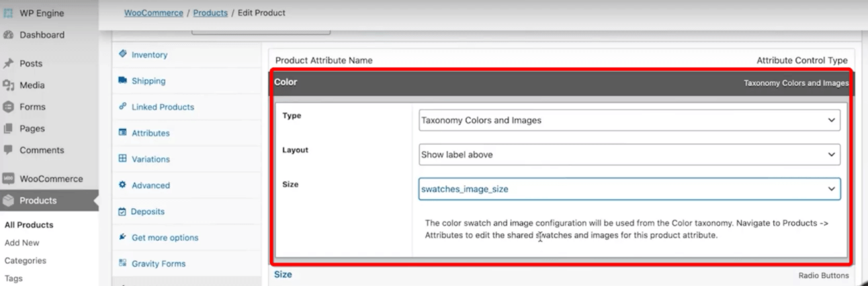Viewport: 868px width, 286px height.
Task: Click Product Attribute Name column header
Action: pos(324,60)
